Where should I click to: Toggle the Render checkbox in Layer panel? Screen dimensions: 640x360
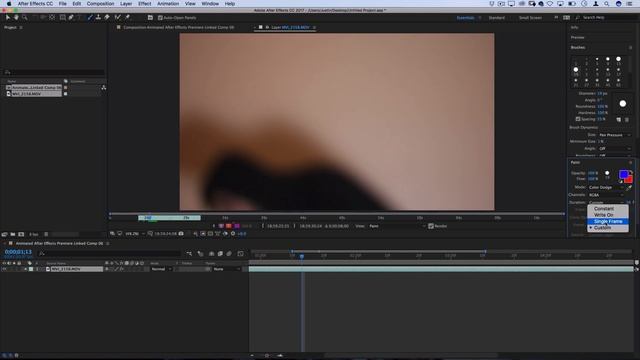(x=431, y=226)
